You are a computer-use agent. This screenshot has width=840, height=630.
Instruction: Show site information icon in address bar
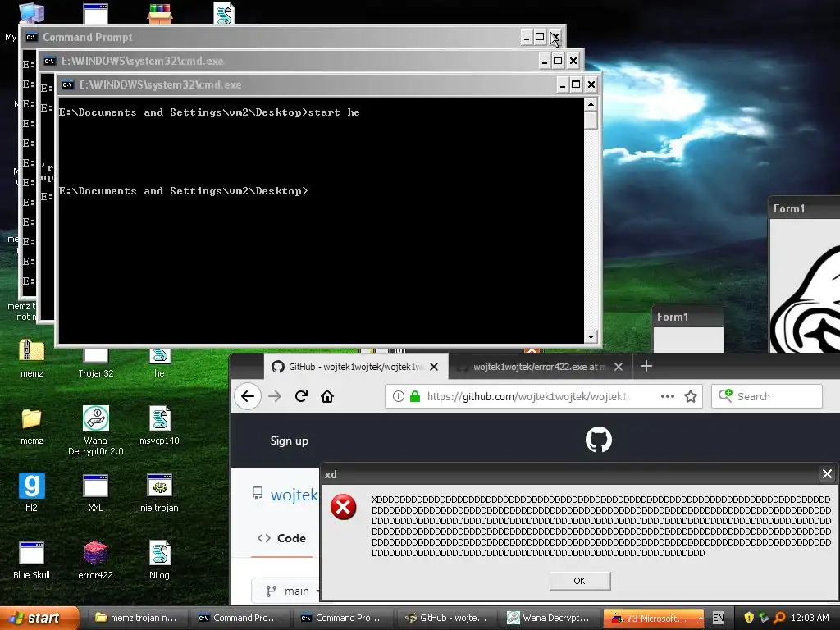click(398, 396)
